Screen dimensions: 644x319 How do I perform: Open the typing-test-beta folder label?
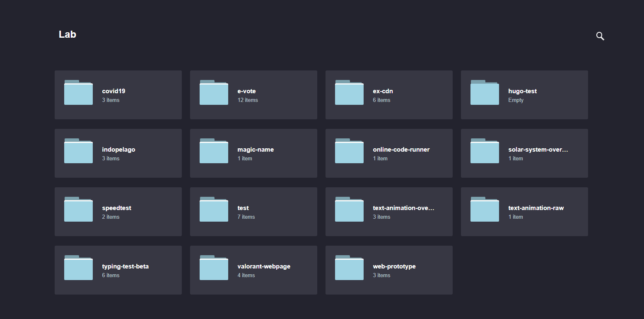(x=125, y=266)
